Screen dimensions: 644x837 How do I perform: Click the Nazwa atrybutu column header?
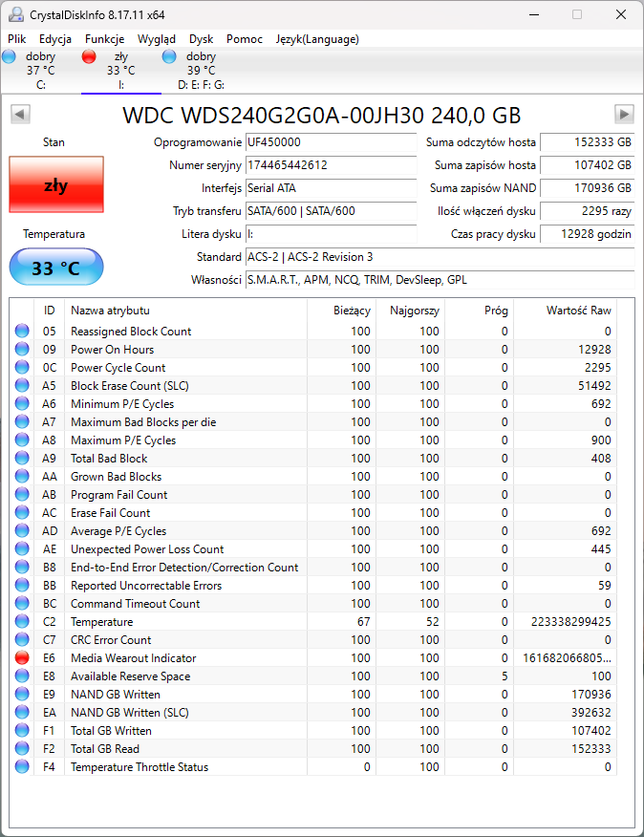tap(185, 311)
